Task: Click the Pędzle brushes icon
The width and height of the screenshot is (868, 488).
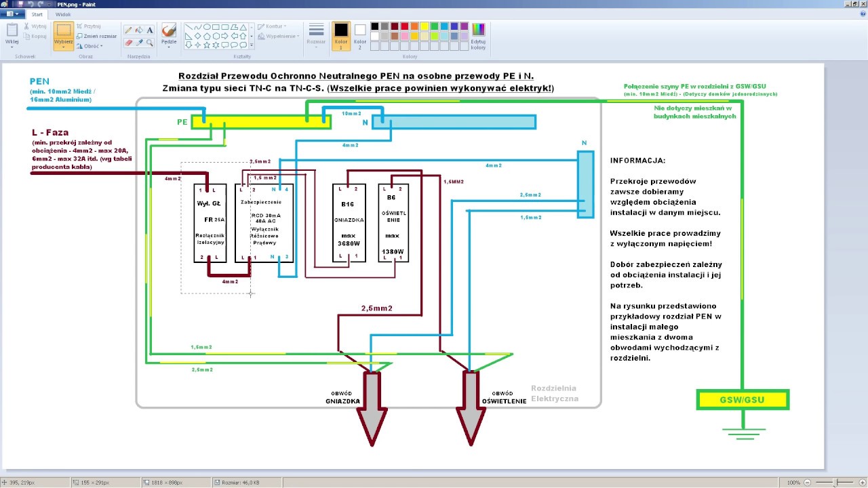Action: pos(169,30)
